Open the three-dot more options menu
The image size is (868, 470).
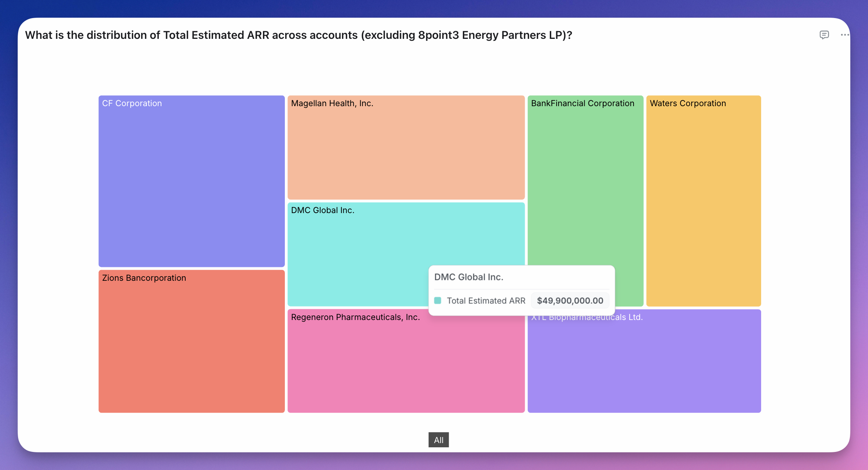click(x=844, y=35)
